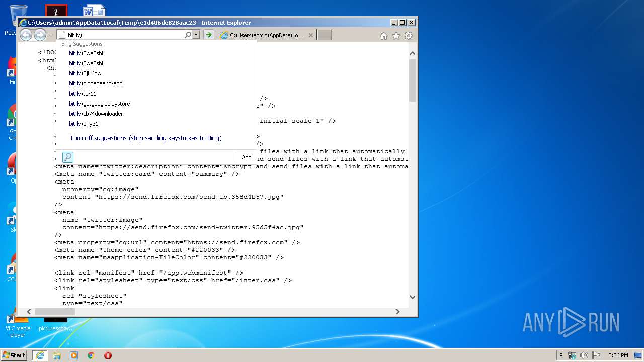Click Turn off suggestions link
The height and width of the screenshot is (362, 644).
(x=146, y=138)
